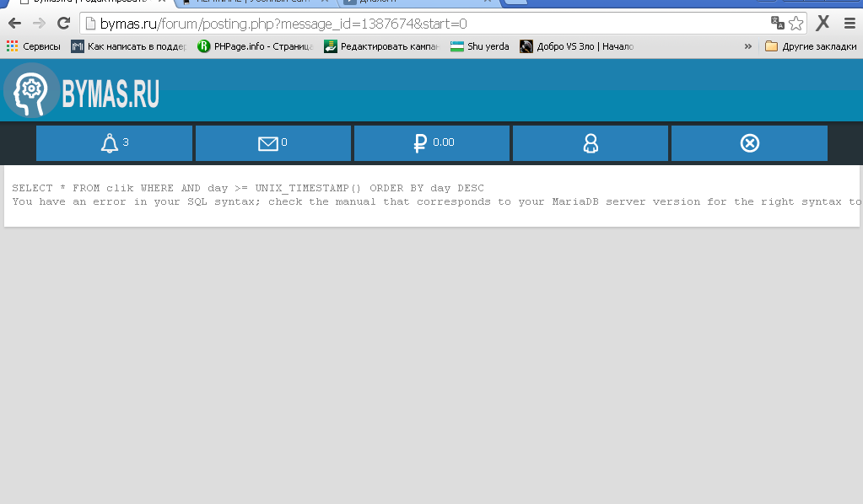Close the third browser tab
This screenshot has height=504, width=863.
488,2
